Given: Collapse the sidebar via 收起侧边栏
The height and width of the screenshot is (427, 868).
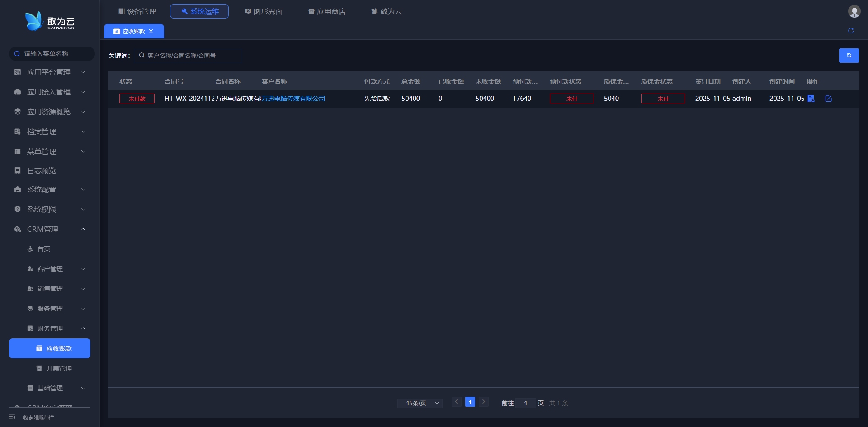Looking at the screenshot, I should (32, 418).
